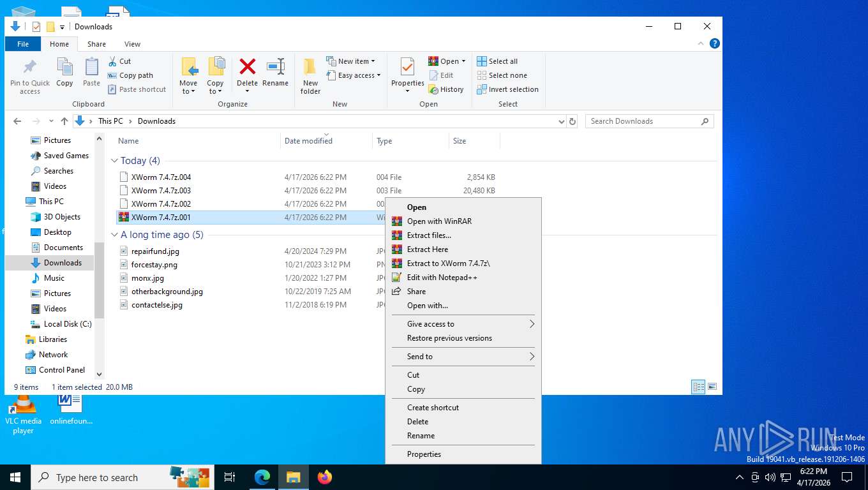Choose Properties in context menu
Screen dimensions: 868x490
[463, 454]
